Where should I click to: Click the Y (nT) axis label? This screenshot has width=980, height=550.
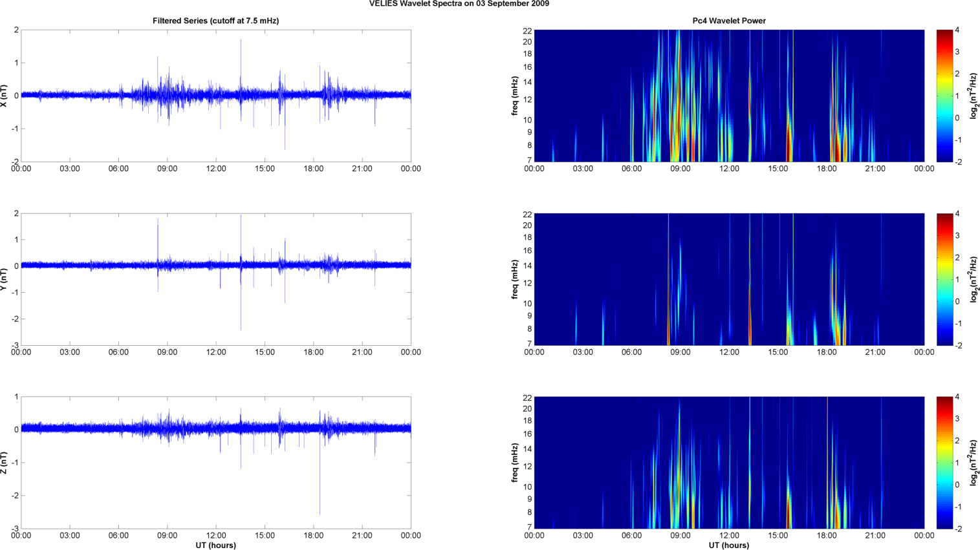coord(5,279)
